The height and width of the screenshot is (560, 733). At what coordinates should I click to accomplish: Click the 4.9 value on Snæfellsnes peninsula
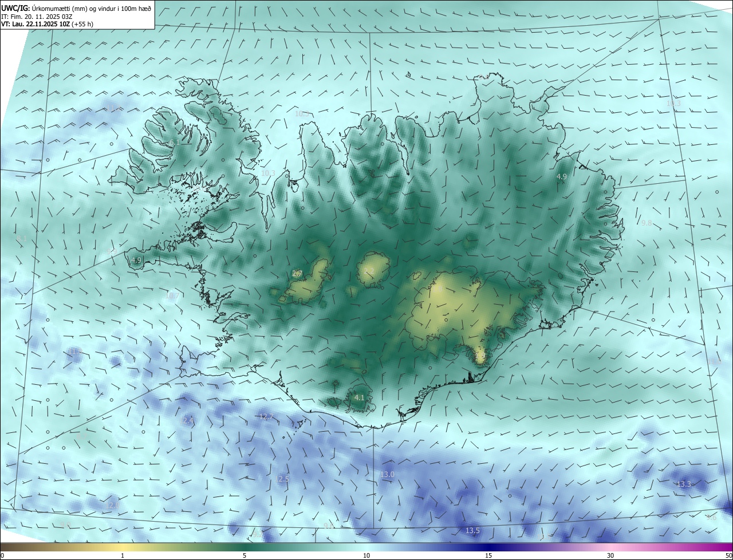pos(136,261)
